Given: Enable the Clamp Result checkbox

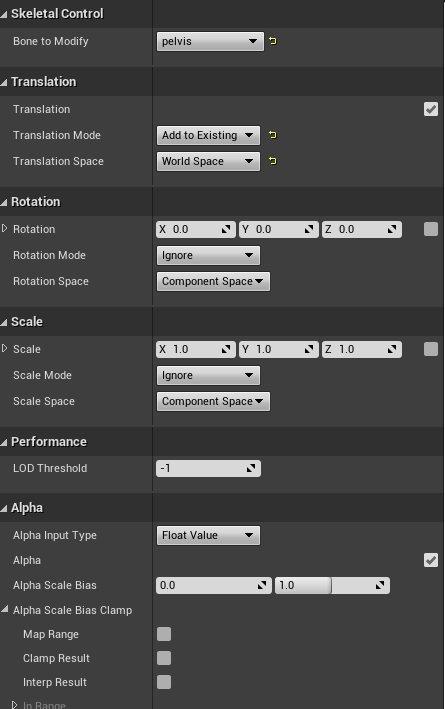Looking at the screenshot, I should [164, 658].
